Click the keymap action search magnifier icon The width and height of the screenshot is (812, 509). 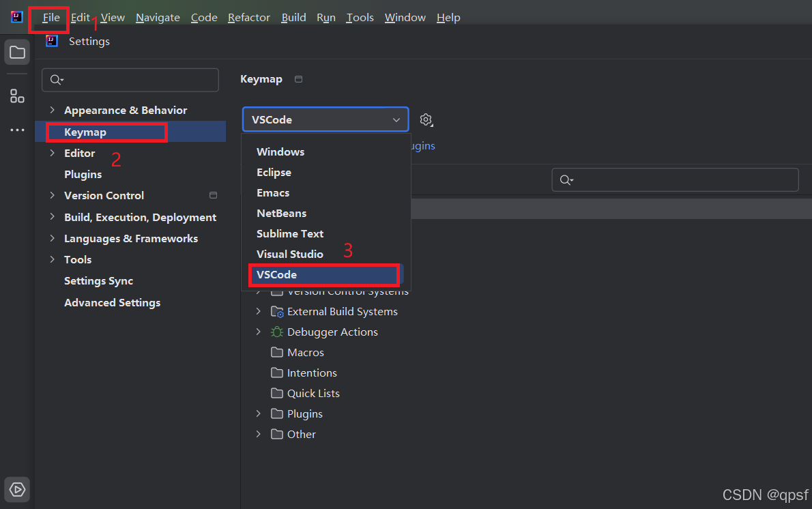566,180
